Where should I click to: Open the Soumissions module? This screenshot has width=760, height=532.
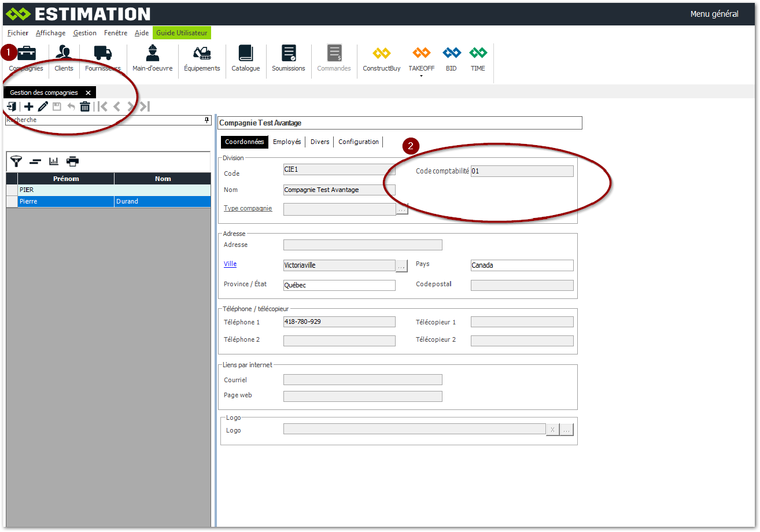tap(288, 58)
